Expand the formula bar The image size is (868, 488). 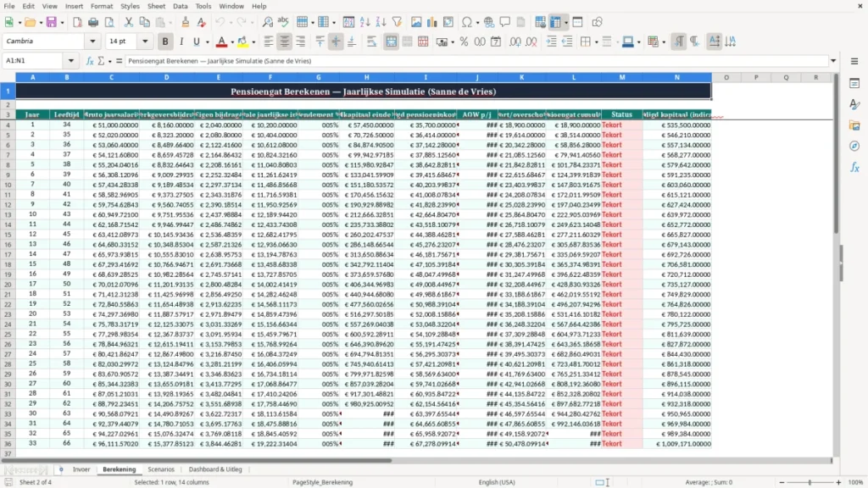tap(833, 61)
